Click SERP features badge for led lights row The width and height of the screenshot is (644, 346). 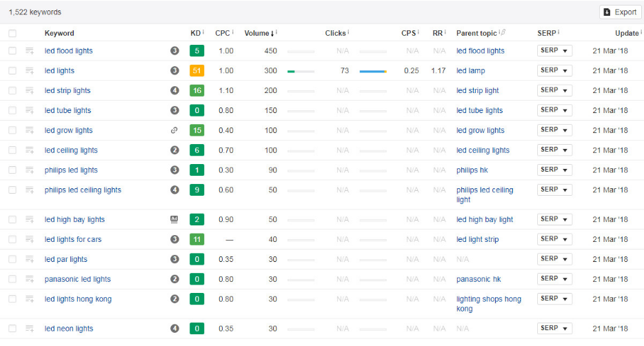pos(174,71)
